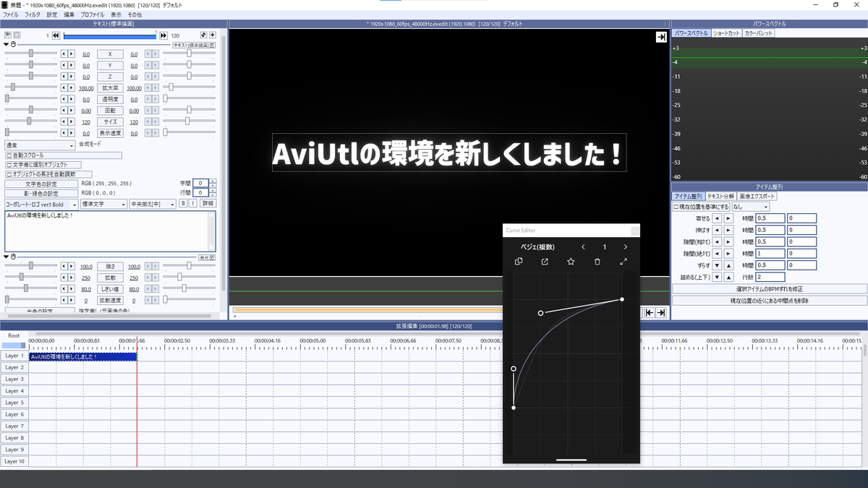Click the left arrow beside 寄せる

[717, 218]
